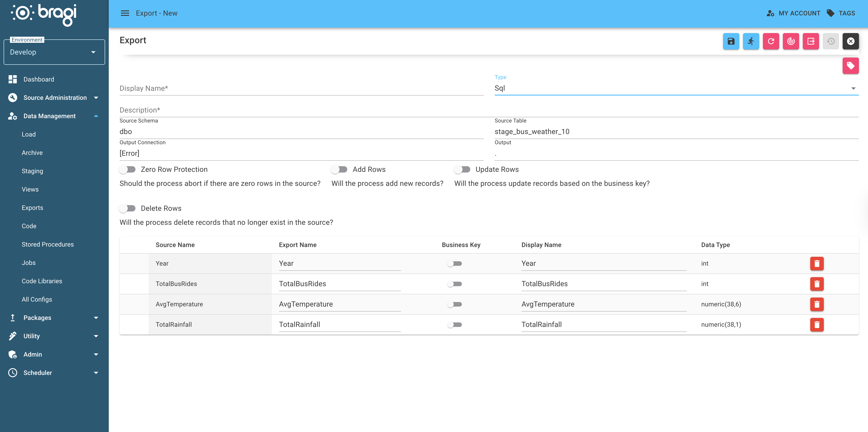Viewport: 868px width, 432px height.
Task: Enable Zero Row Protection switch
Action: pos(127,169)
